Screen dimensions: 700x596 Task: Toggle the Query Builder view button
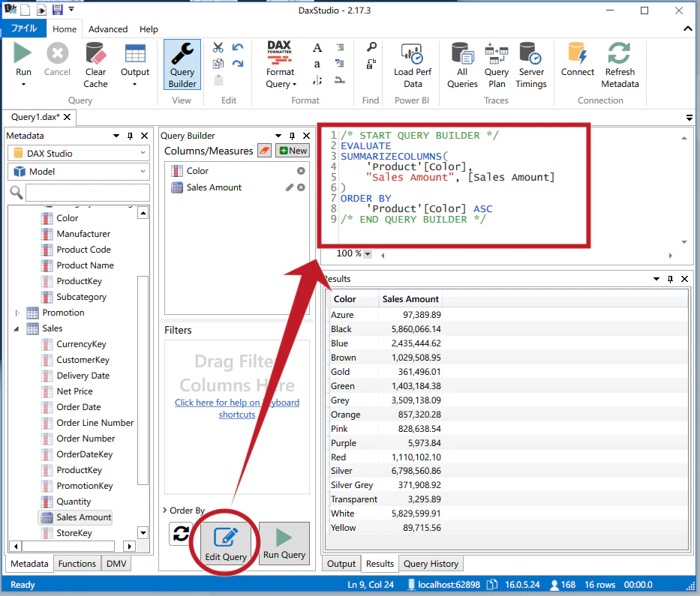pyautogui.click(x=182, y=64)
